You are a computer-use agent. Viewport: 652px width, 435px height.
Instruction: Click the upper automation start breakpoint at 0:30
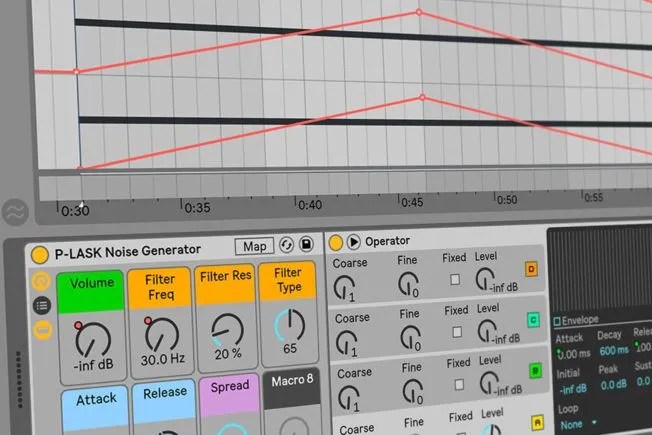pyautogui.click(x=77, y=72)
